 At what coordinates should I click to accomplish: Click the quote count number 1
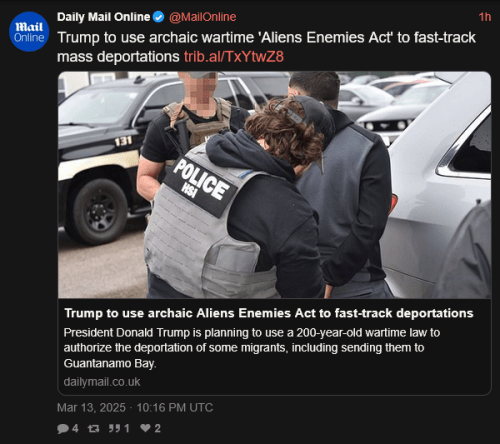(x=127, y=428)
